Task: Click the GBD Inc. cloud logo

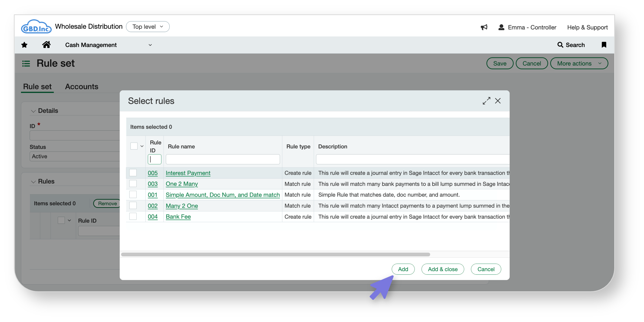Action: click(36, 27)
